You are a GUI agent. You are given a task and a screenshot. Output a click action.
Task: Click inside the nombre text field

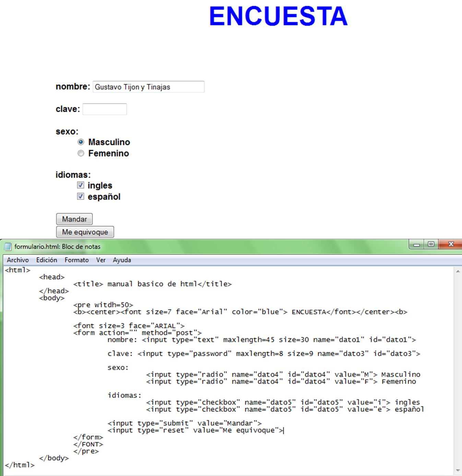(148, 87)
